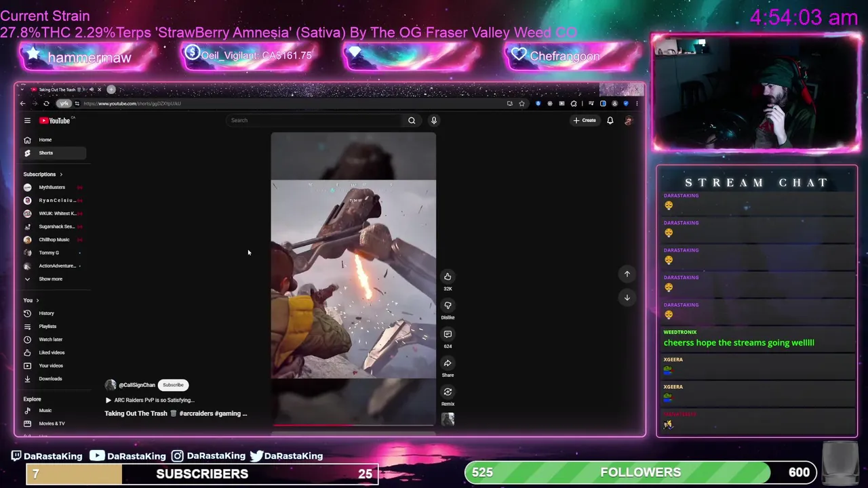
Task: Click the browser forward arrow
Action: pyautogui.click(x=34, y=104)
